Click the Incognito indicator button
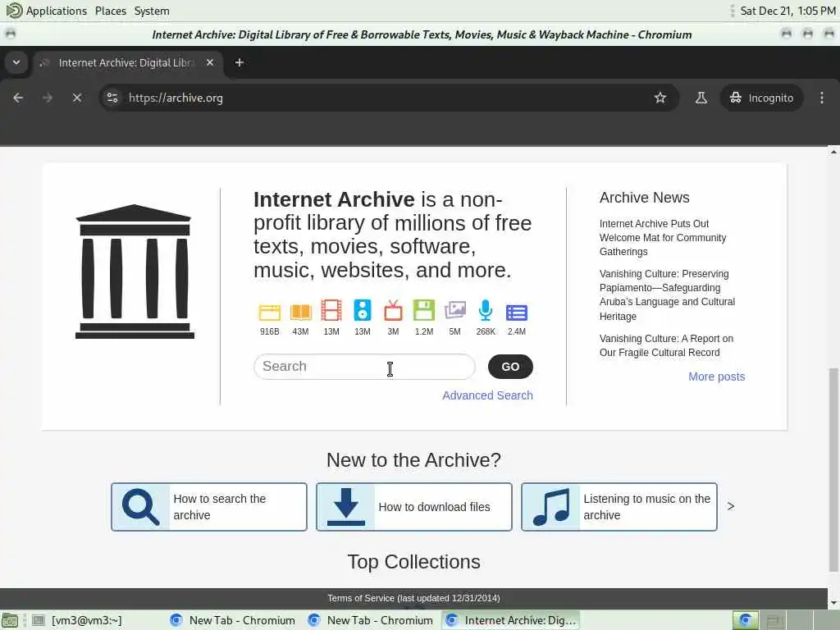This screenshot has height=630, width=840. pyautogui.click(x=761, y=98)
